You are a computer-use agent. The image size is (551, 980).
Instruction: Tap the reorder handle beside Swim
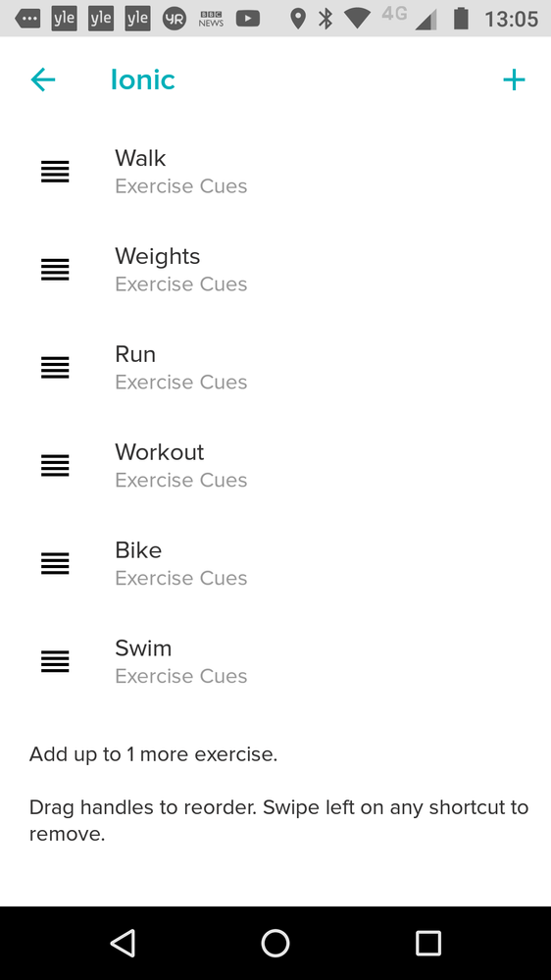[x=55, y=661]
